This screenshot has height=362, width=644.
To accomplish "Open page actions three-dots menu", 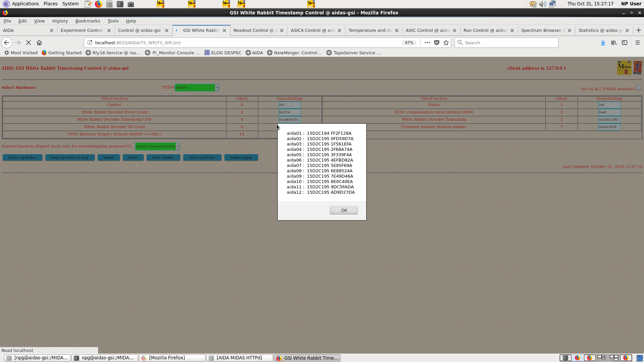I will coord(427,43).
